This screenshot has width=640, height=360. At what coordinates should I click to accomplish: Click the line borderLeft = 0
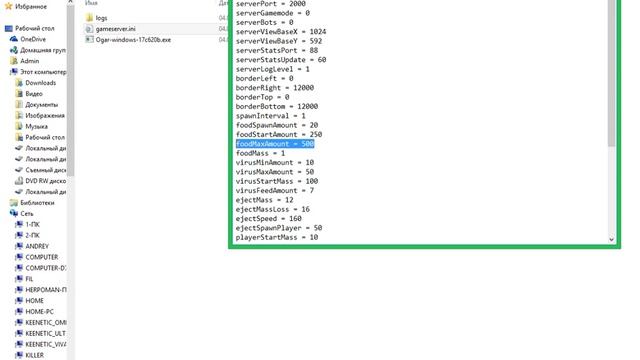264,78
